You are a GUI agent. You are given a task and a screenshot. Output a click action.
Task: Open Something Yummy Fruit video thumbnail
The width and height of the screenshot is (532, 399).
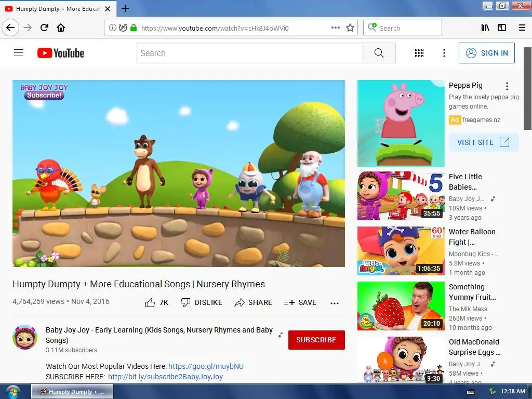[401, 305]
